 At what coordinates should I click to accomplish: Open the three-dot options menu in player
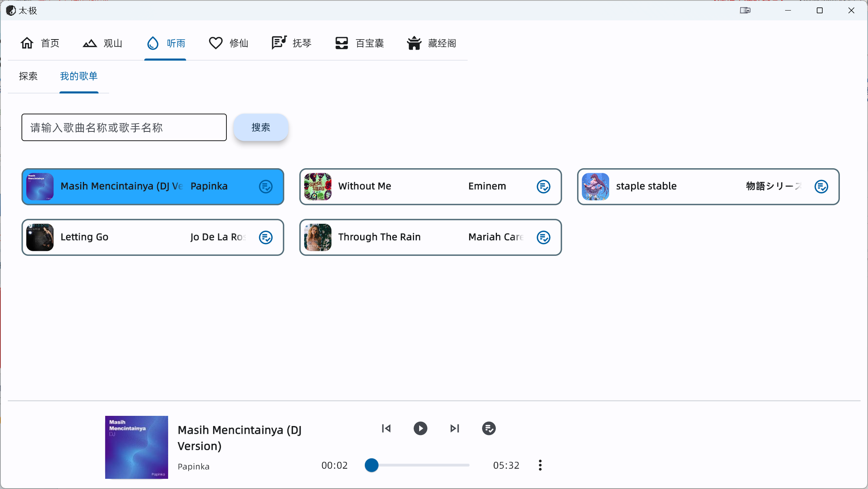(x=540, y=465)
